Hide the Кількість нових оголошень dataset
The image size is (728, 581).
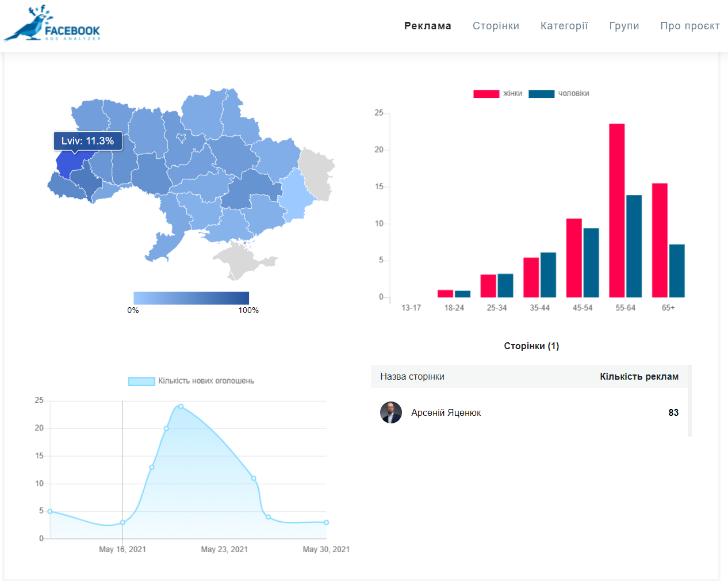click(191, 381)
